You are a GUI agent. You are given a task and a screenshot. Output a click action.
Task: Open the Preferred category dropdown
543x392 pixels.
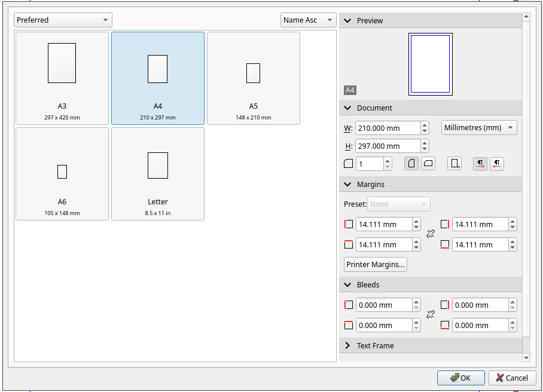click(63, 20)
